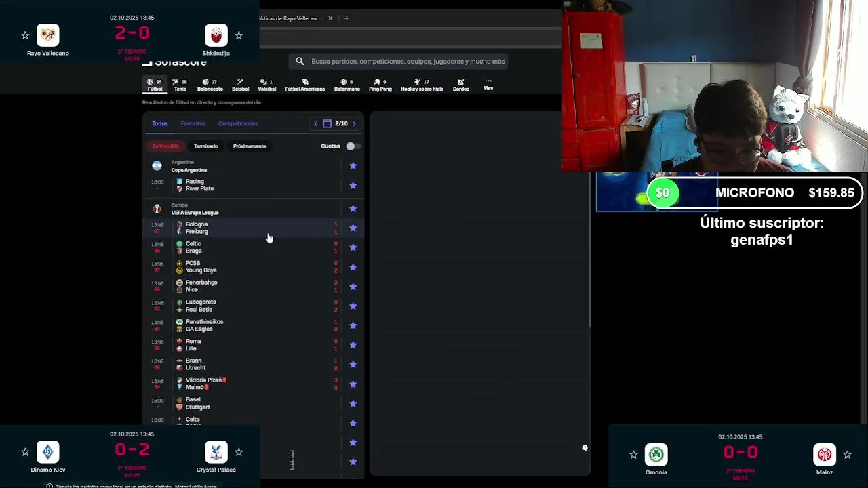The width and height of the screenshot is (868, 488).
Task: Open the UEFA Europa League competition link
Action: (x=195, y=213)
